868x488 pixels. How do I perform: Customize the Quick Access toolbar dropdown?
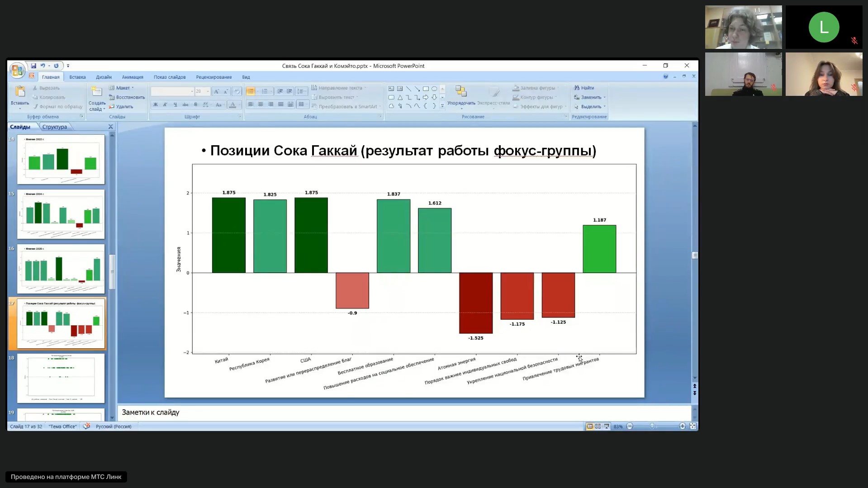pos(68,66)
